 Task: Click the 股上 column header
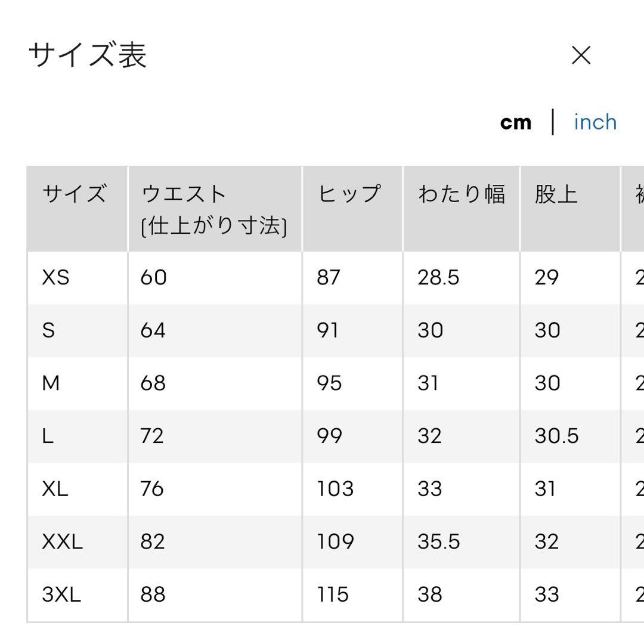[556, 194]
